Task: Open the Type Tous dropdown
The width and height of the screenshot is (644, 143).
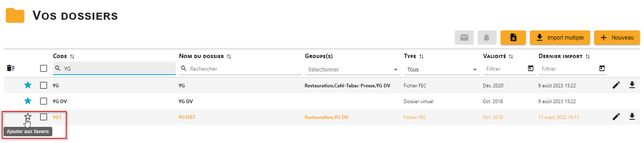Action: [x=442, y=70]
